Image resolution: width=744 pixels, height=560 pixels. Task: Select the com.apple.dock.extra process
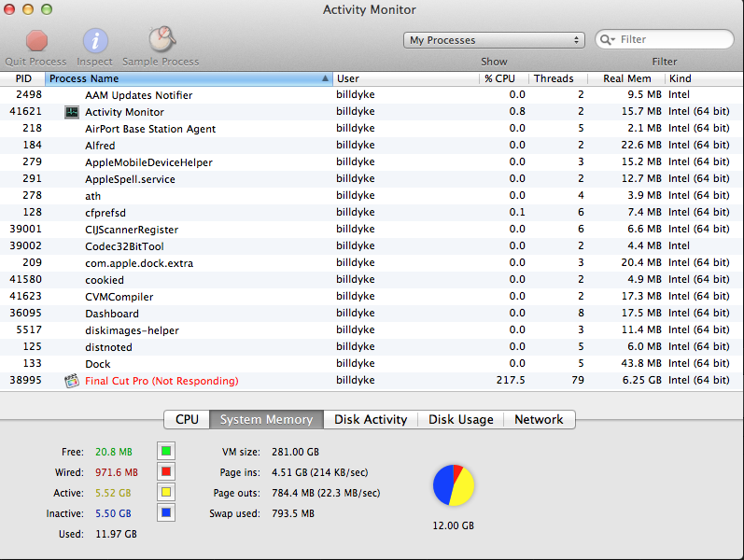139,263
